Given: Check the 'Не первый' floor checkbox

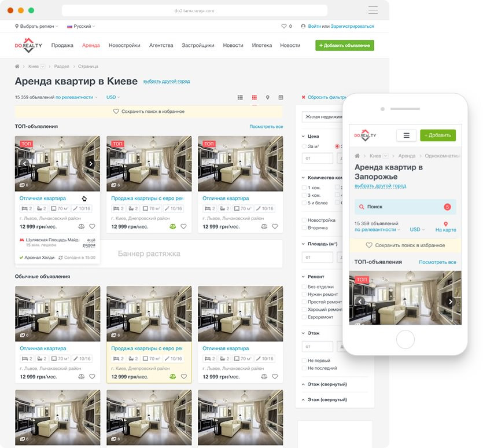Looking at the screenshot, I should tap(304, 361).
